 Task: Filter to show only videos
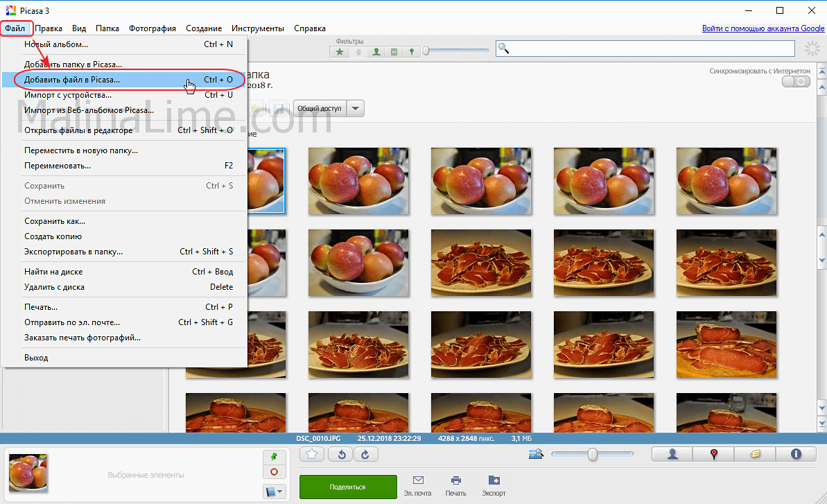point(394,51)
